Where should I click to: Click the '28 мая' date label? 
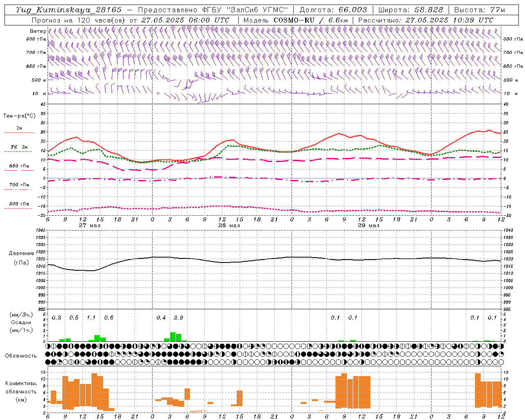pyautogui.click(x=229, y=226)
